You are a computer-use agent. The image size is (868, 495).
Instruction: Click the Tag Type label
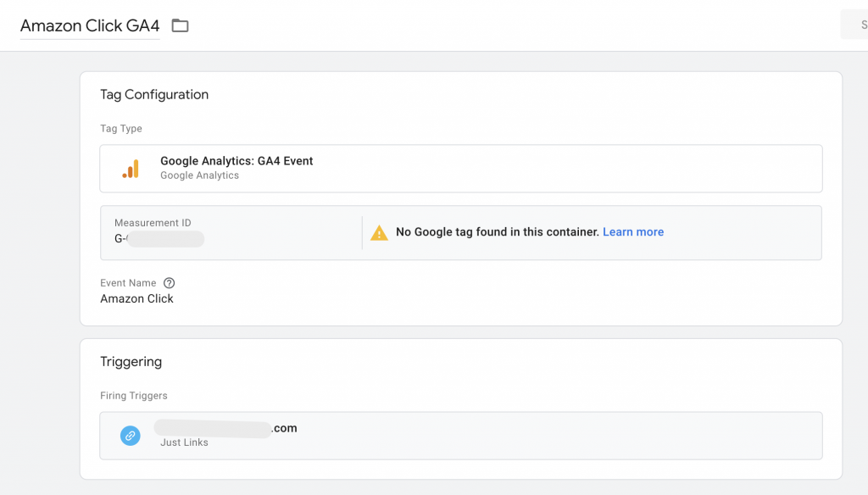point(121,129)
